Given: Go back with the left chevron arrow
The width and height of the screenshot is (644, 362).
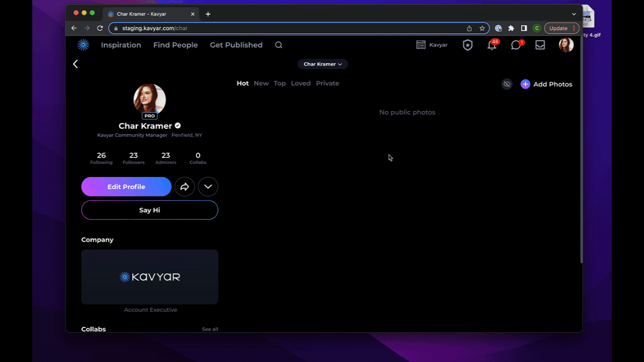Looking at the screenshot, I should 75,64.
